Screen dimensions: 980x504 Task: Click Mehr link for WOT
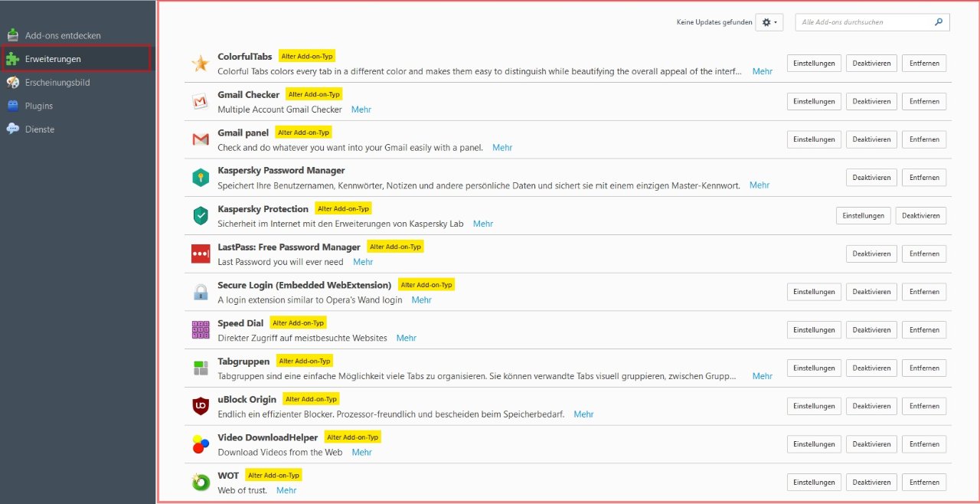286,490
